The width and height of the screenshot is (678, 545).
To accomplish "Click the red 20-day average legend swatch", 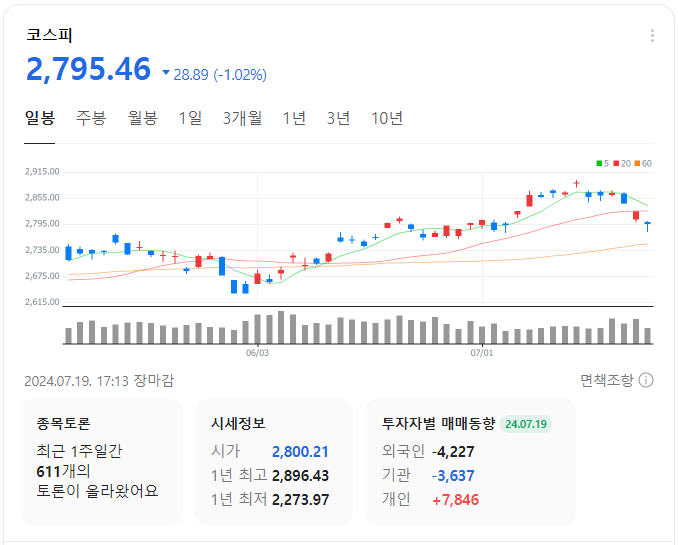I will pos(616,164).
